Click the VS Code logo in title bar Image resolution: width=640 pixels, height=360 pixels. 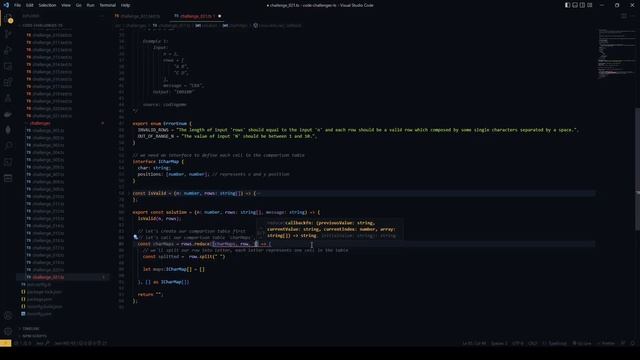click(x=6, y=5)
